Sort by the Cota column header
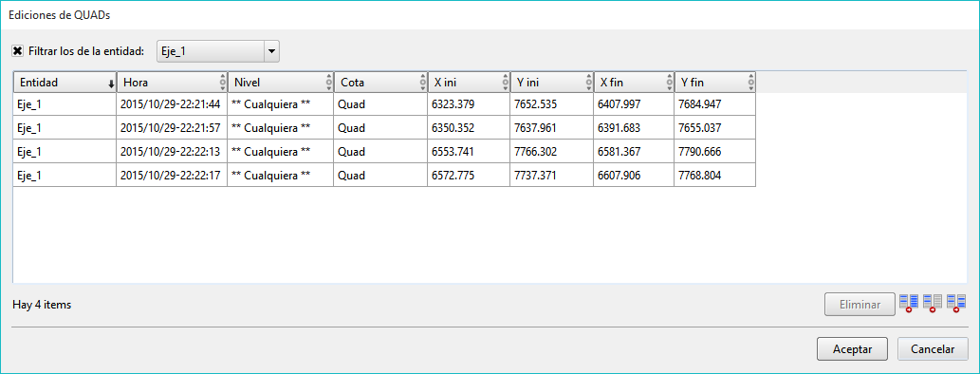980x374 pixels. click(380, 82)
